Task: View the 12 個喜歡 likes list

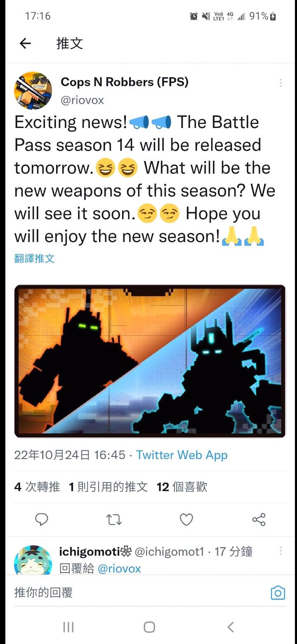Action: (x=182, y=487)
